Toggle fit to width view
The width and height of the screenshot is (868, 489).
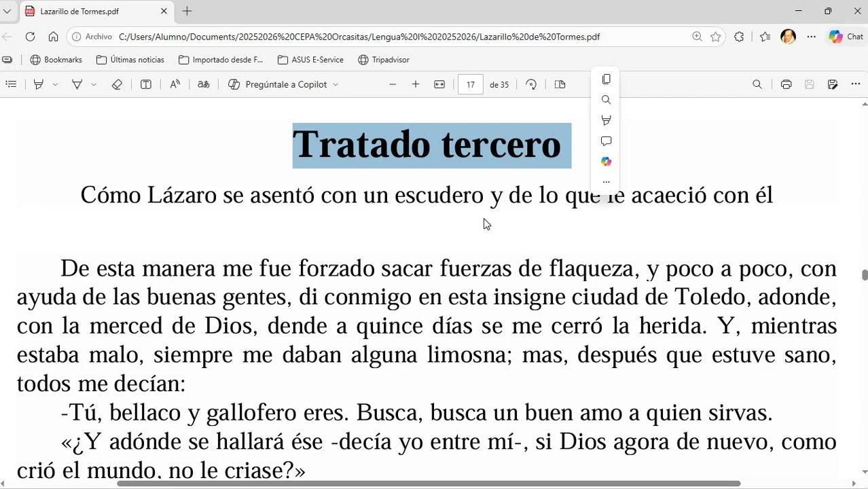coord(439,84)
